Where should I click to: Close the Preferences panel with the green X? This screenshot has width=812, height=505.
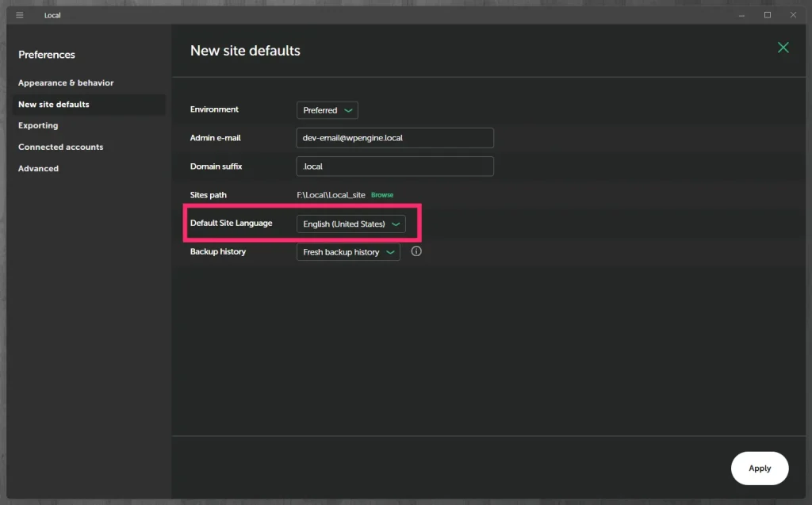click(783, 48)
